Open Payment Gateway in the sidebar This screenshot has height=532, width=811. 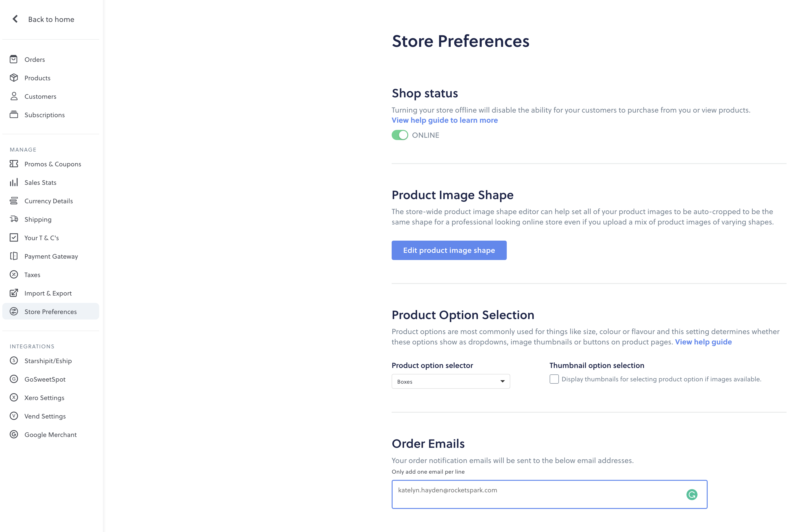51,256
